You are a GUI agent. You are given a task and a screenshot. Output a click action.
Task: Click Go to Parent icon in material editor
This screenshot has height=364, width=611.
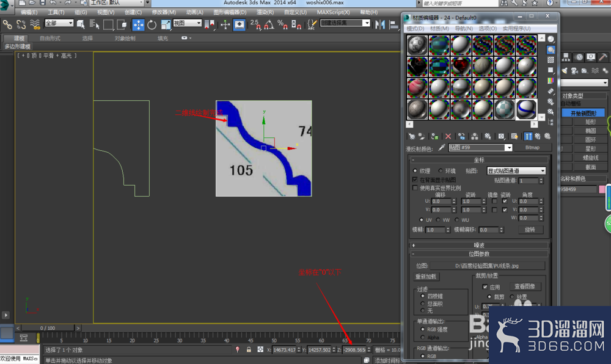(x=538, y=136)
